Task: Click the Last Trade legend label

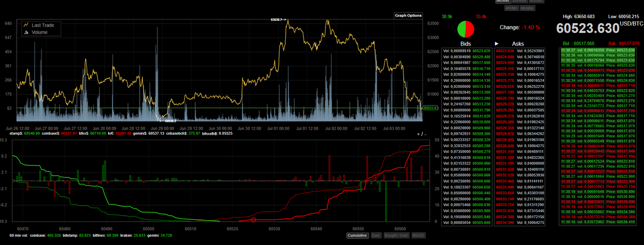Action: 43,25
